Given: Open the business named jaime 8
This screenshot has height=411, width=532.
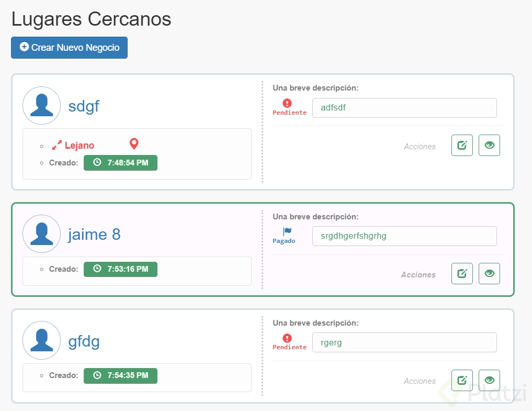Looking at the screenshot, I should click(95, 235).
